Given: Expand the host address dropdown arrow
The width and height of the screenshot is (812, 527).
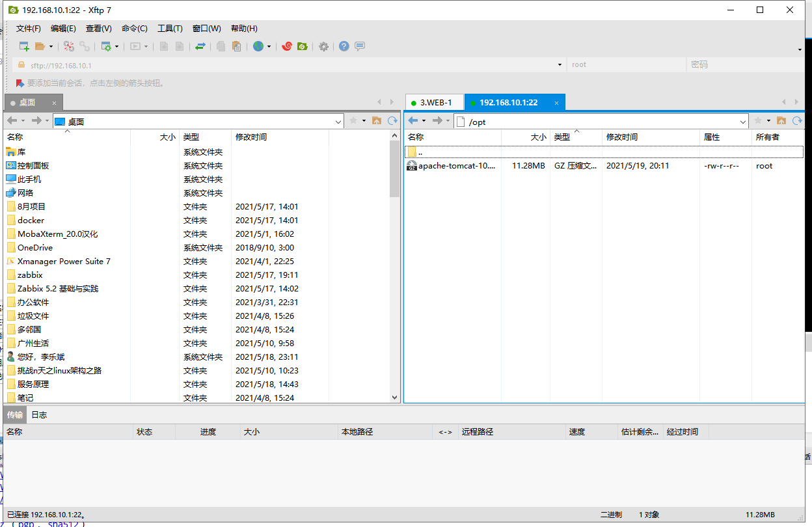Looking at the screenshot, I should (x=560, y=65).
